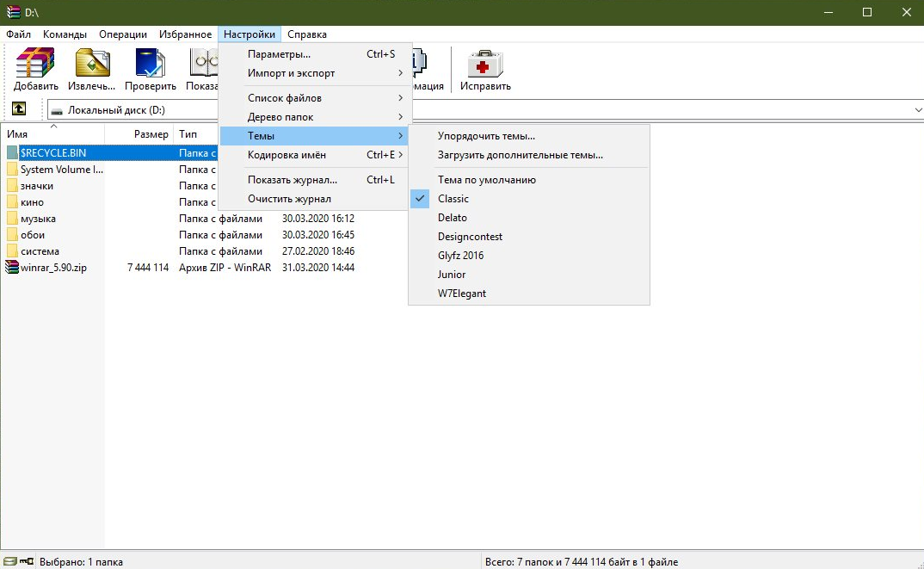Click the folder icon next to обои
The image size is (924, 569).
12,235
